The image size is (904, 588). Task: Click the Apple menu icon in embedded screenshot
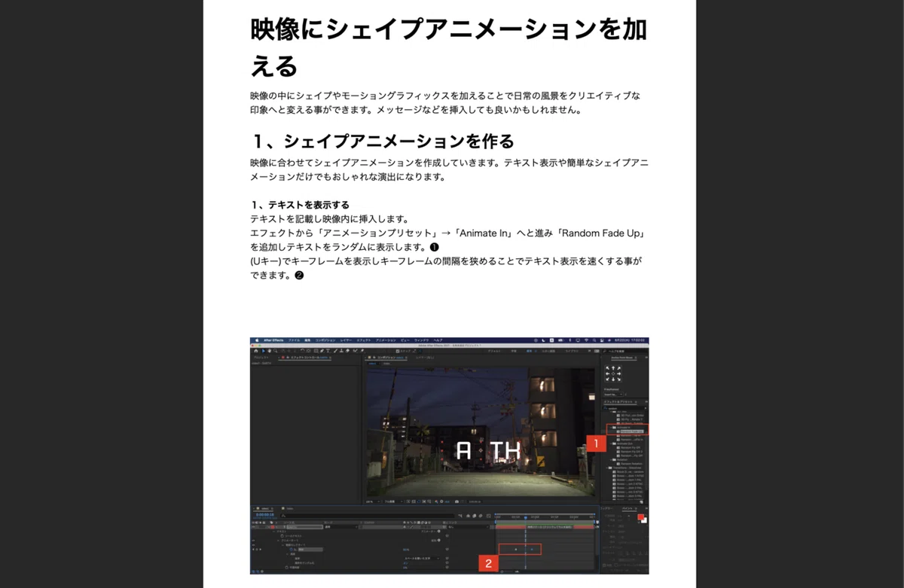(257, 340)
